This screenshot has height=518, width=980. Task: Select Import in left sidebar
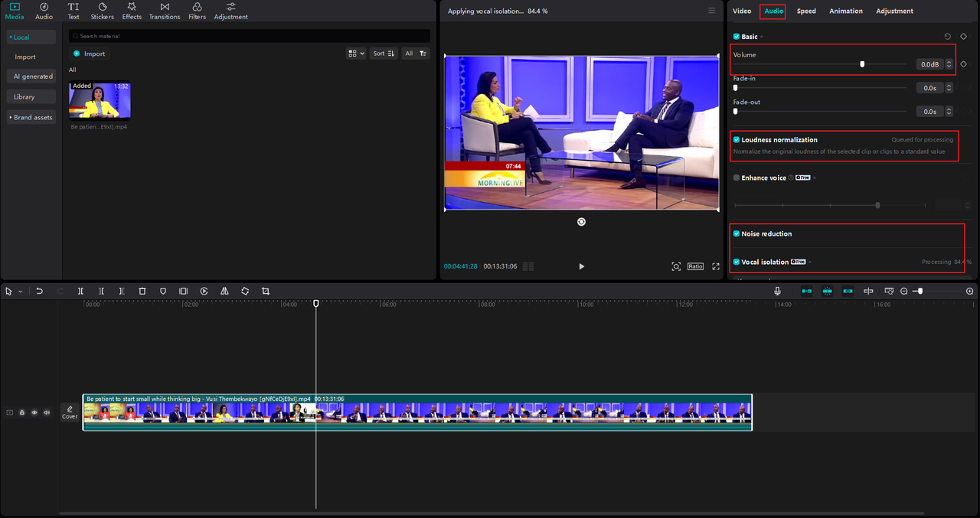[25, 57]
